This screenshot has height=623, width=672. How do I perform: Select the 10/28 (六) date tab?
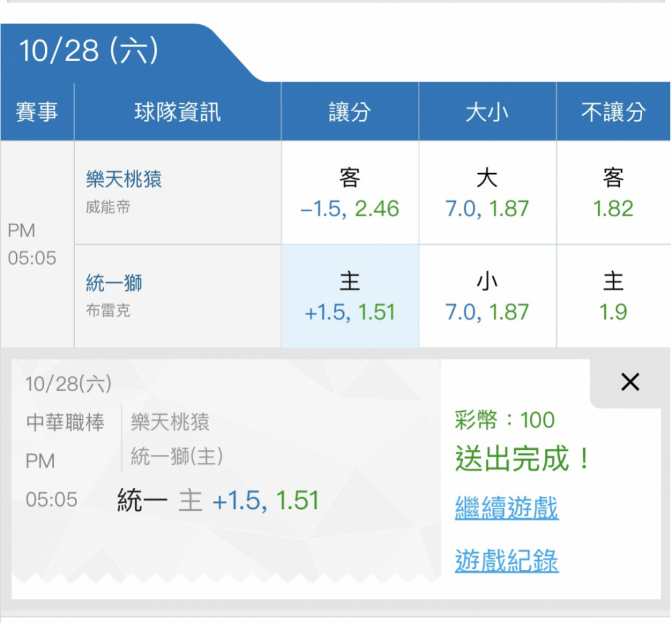(x=88, y=50)
